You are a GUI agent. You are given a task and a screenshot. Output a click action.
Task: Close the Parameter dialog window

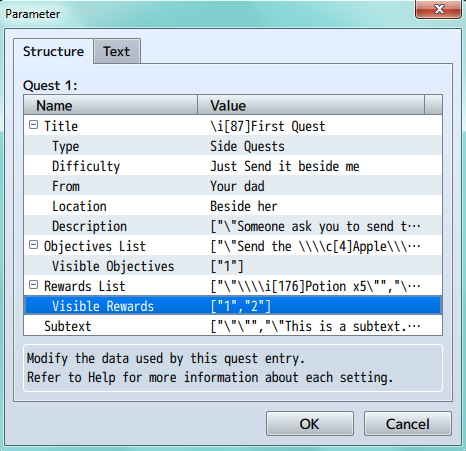[x=439, y=9]
